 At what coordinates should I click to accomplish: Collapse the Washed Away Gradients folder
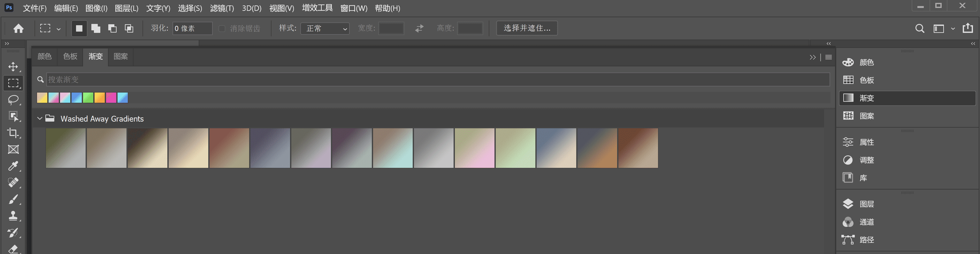pyautogui.click(x=40, y=119)
